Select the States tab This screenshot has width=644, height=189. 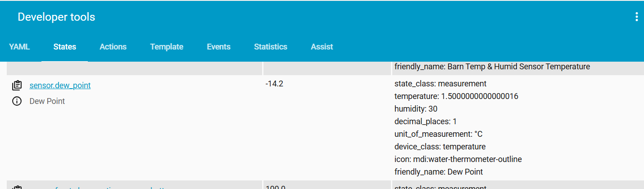[64, 47]
